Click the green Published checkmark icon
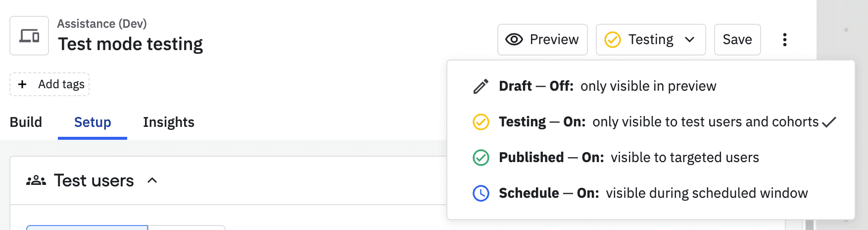The width and height of the screenshot is (868, 230). pos(481,158)
